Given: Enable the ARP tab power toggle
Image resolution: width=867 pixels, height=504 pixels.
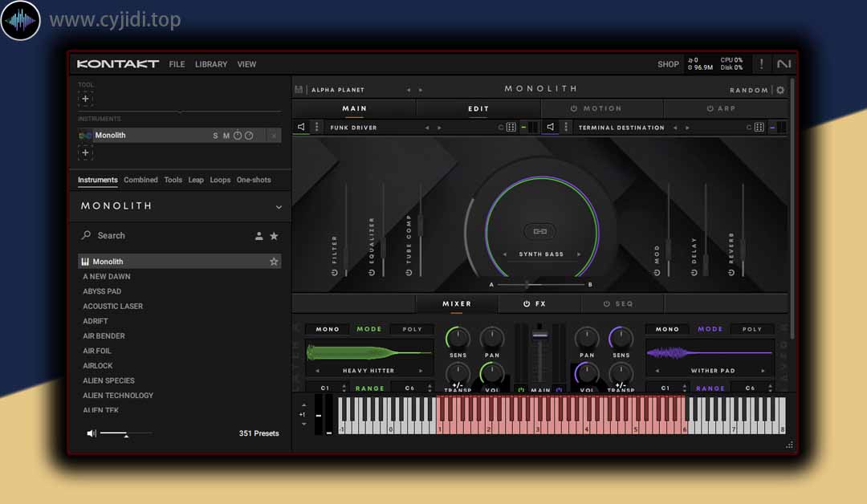Looking at the screenshot, I should 710,109.
